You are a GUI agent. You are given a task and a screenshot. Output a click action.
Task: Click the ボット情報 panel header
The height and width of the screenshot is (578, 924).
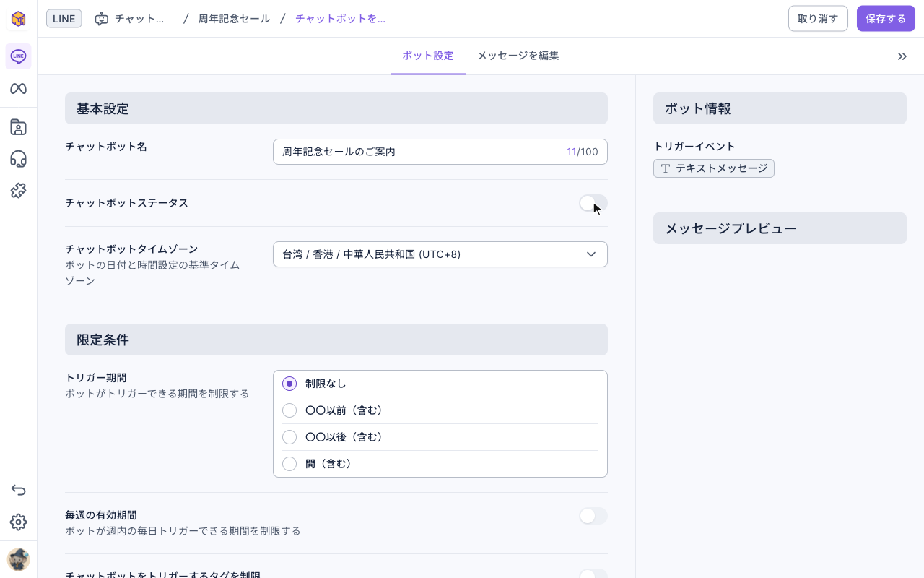click(x=780, y=108)
